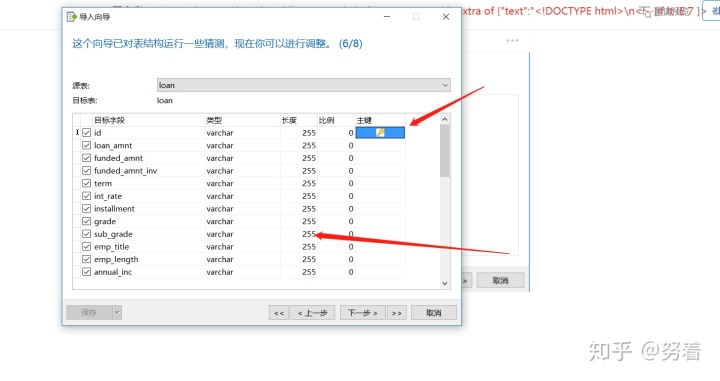Toggle the funded_amnt_inv checkbox
720x381 pixels.
click(86, 171)
